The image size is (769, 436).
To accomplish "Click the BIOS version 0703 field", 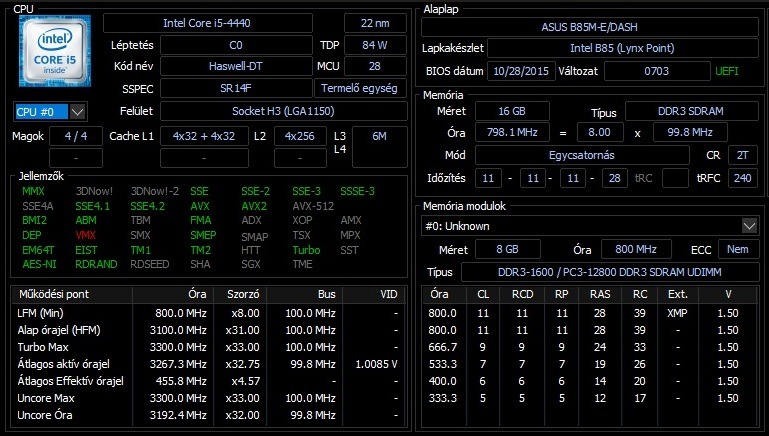I will (x=657, y=71).
